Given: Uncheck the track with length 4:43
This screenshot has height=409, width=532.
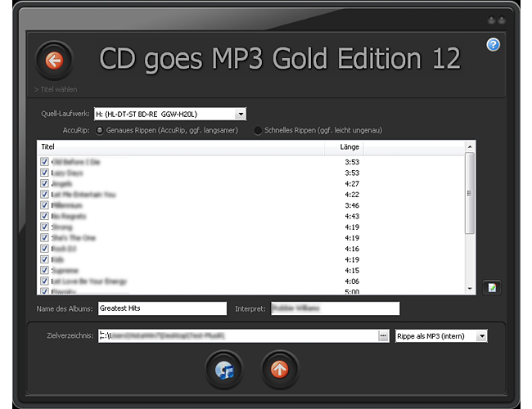Looking at the screenshot, I should tap(44, 216).
